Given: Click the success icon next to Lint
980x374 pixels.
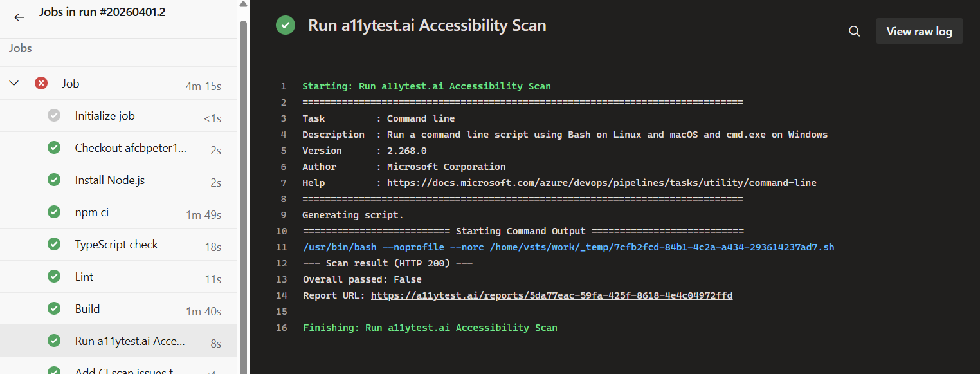Looking at the screenshot, I should tap(54, 277).
